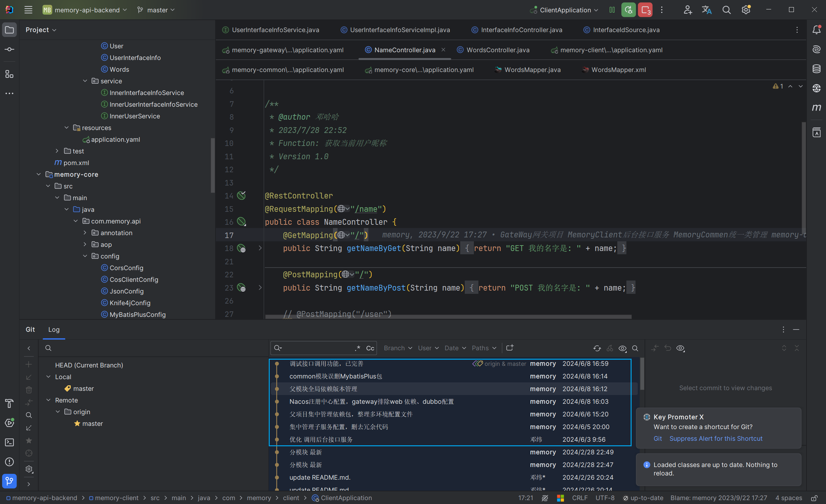This screenshot has height=504, width=826.
Task: Open the Code With Me user icon
Action: (x=687, y=10)
